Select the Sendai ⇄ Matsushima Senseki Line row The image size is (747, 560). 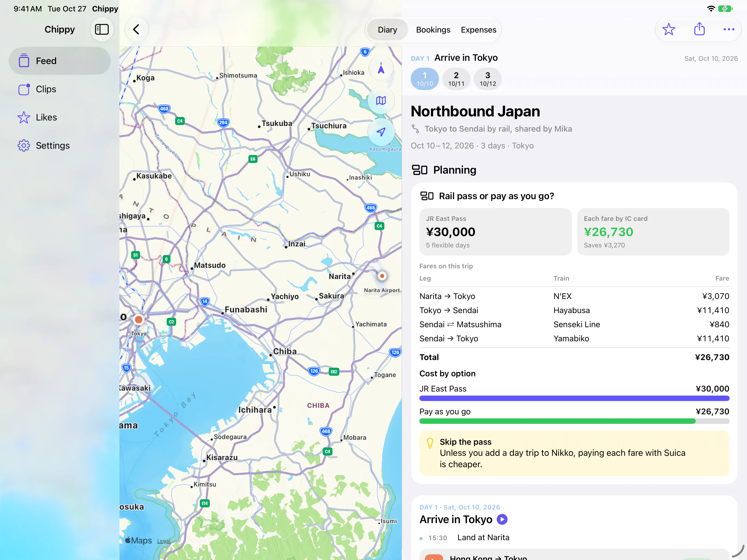pos(574,324)
